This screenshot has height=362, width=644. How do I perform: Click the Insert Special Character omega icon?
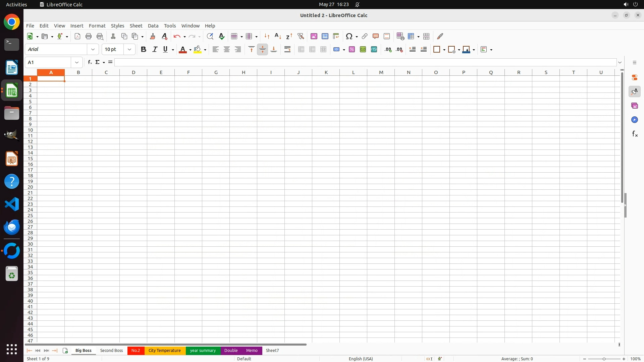coord(349,36)
